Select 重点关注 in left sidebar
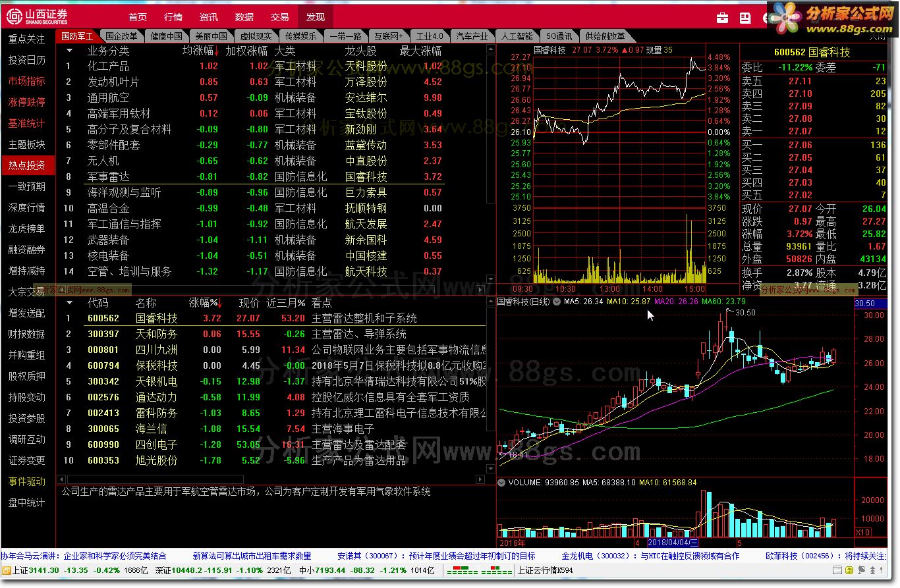This screenshot has height=588, width=900. (27, 39)
